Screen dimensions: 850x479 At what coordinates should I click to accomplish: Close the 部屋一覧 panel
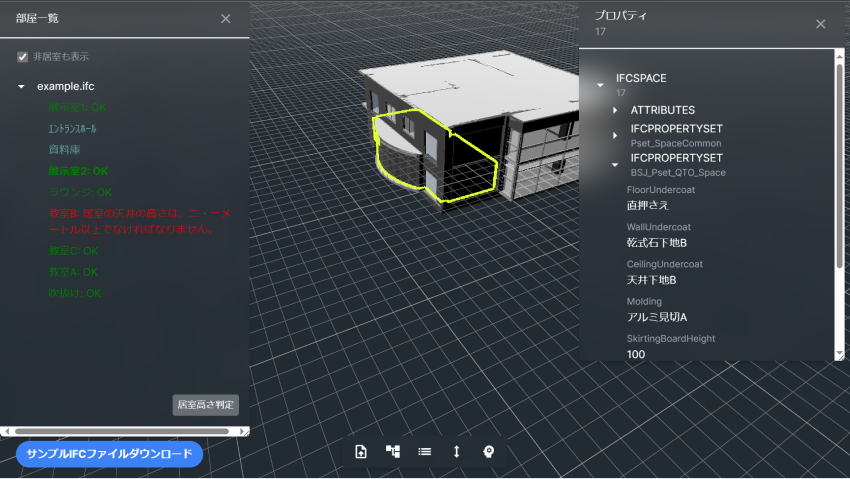pos(226,19)
